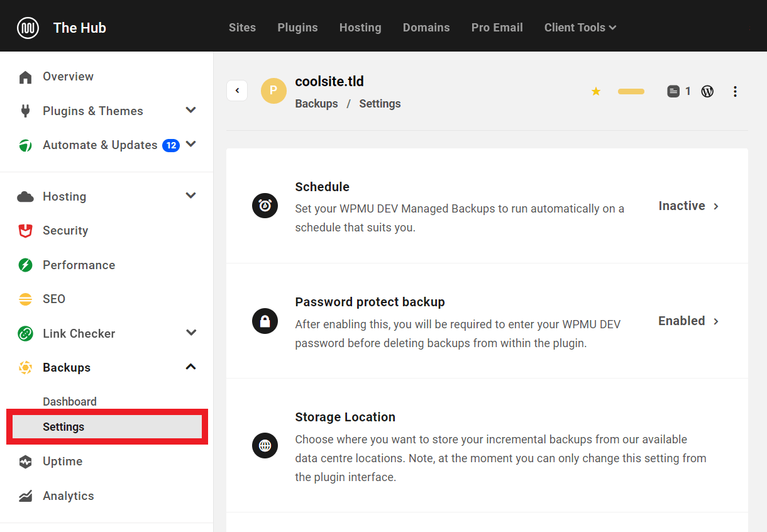Click the globe Storage Location icon
This screenshot has height=532, width=767.
(x=265, y=445)
